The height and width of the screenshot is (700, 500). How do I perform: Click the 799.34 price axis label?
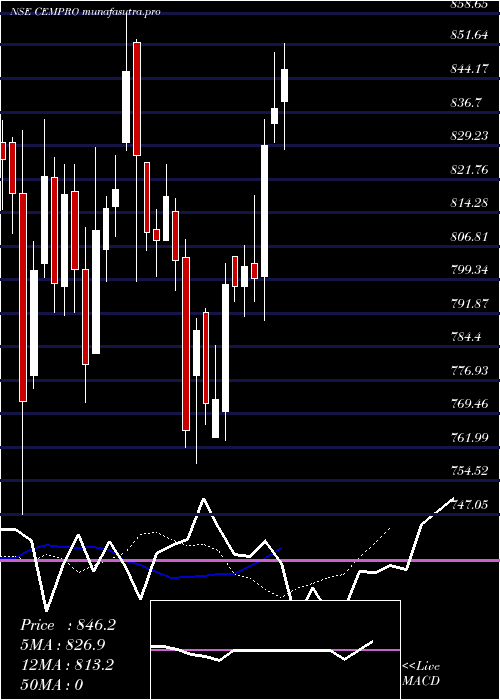pyautogui.click(x=469, y=270)
